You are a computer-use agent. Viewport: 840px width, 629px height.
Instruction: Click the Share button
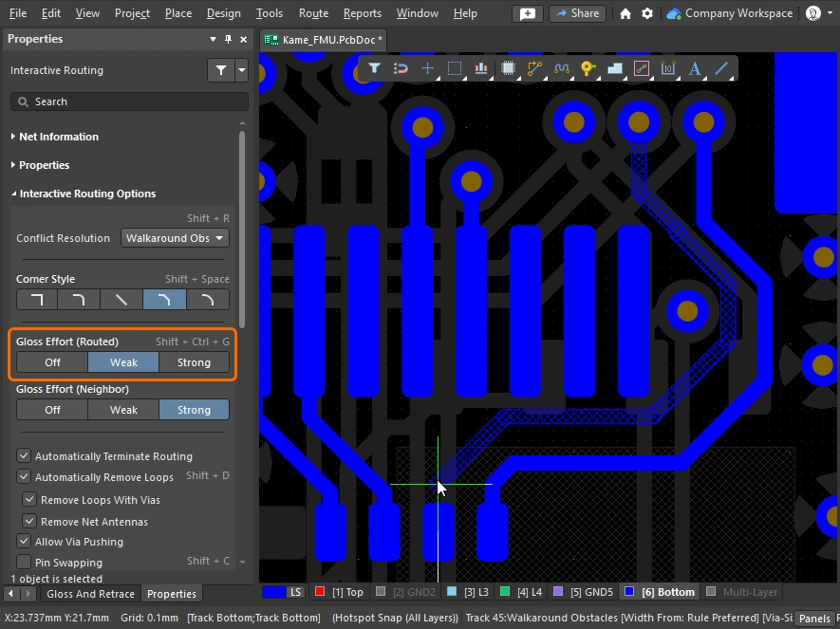[577, 13]
